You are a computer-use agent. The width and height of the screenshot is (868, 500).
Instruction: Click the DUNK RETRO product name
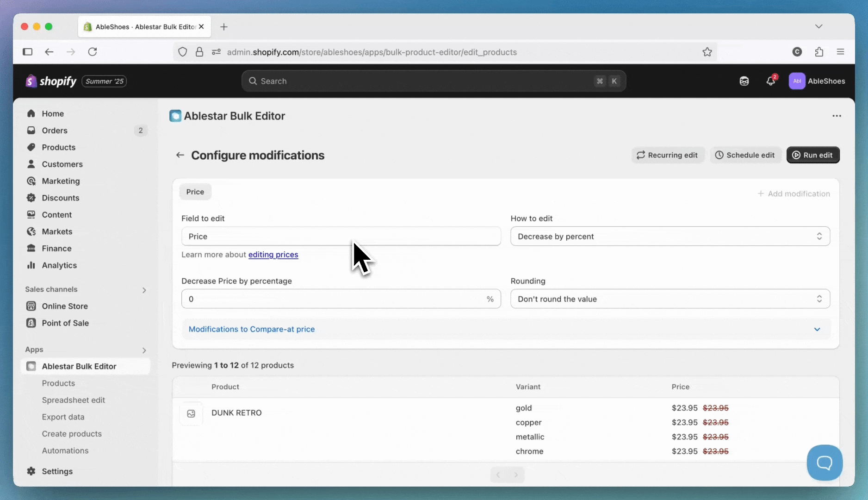click(236, 412)
